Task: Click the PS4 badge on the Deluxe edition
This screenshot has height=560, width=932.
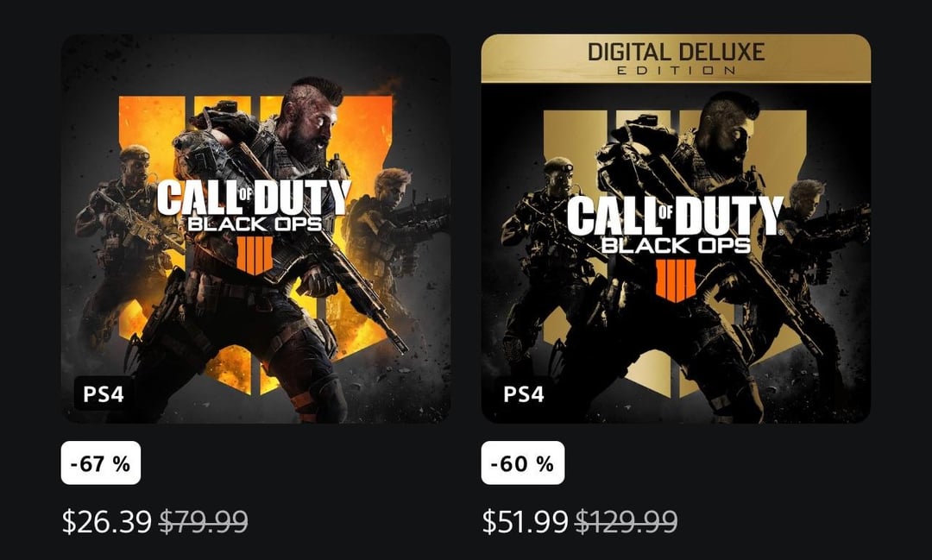Action: [x=525, y=394]
